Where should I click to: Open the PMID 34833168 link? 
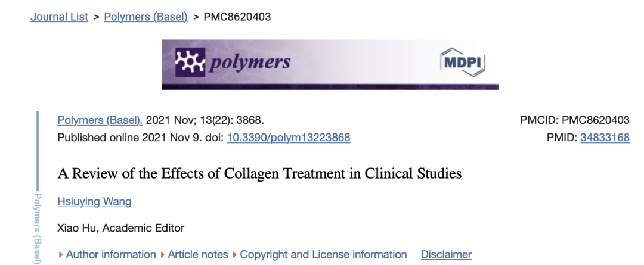tap(605, 138)
